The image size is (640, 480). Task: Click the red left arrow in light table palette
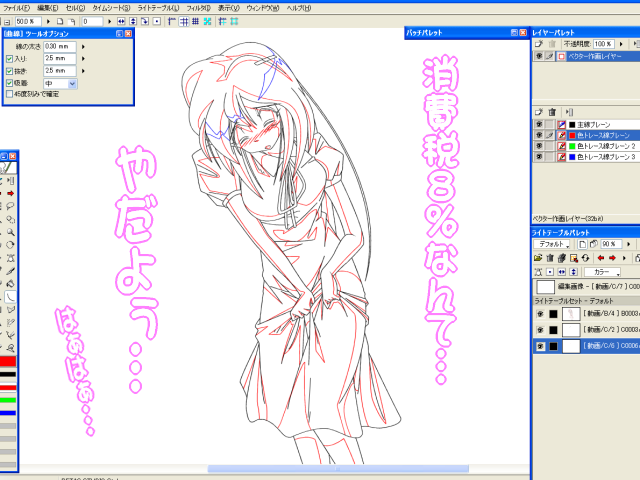click(x=599, y=257)
